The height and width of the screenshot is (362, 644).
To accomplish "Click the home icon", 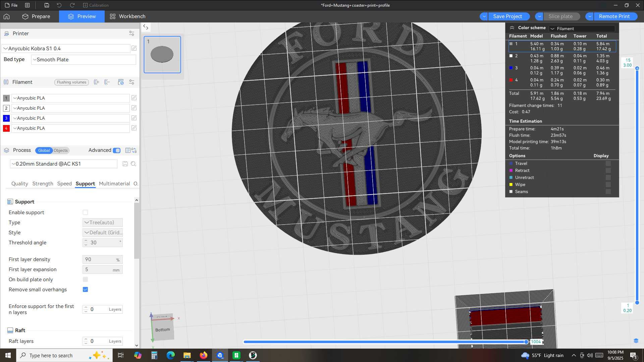I will click(7, 16).
